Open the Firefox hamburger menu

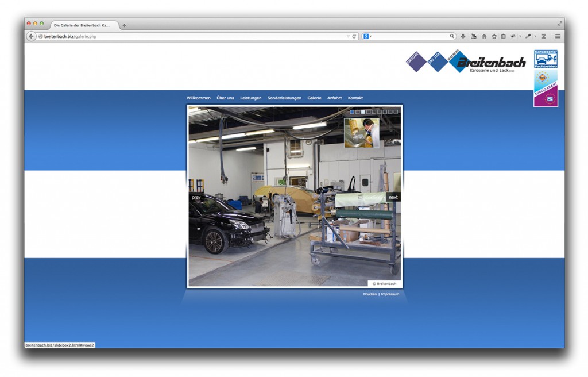(558, 36)
